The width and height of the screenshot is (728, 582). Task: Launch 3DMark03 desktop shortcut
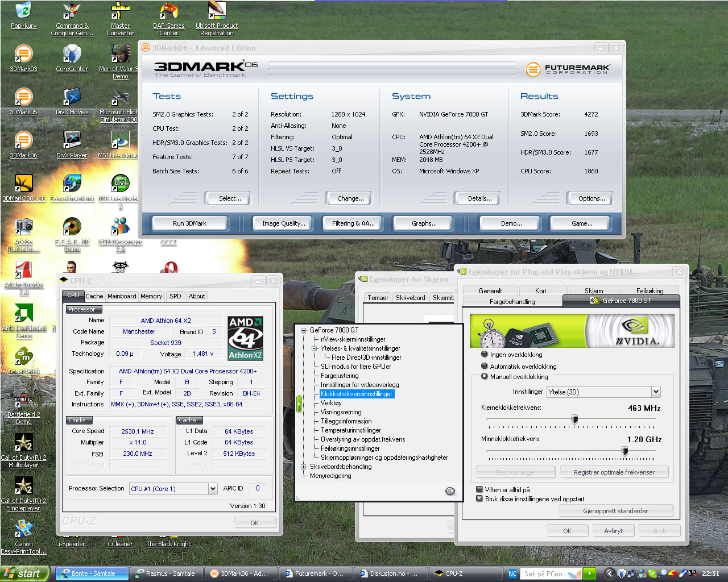[23, 58]
